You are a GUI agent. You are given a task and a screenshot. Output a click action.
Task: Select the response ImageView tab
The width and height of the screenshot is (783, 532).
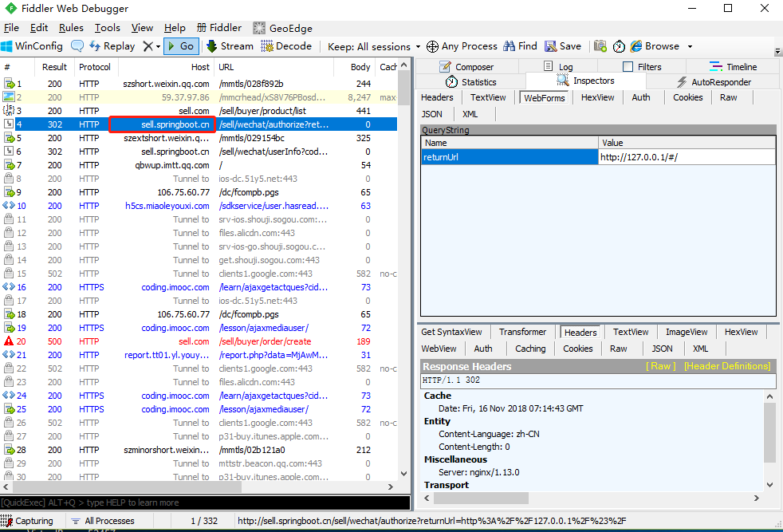point(687,332)
